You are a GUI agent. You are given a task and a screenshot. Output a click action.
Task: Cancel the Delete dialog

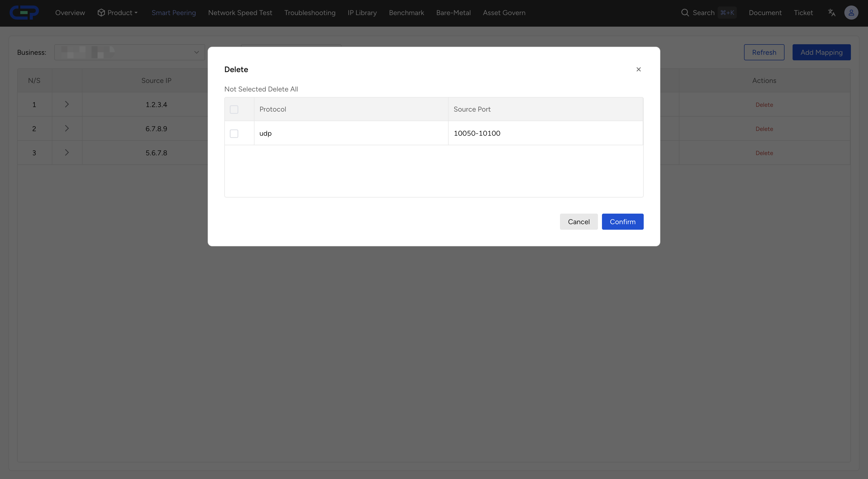(579, 222)
